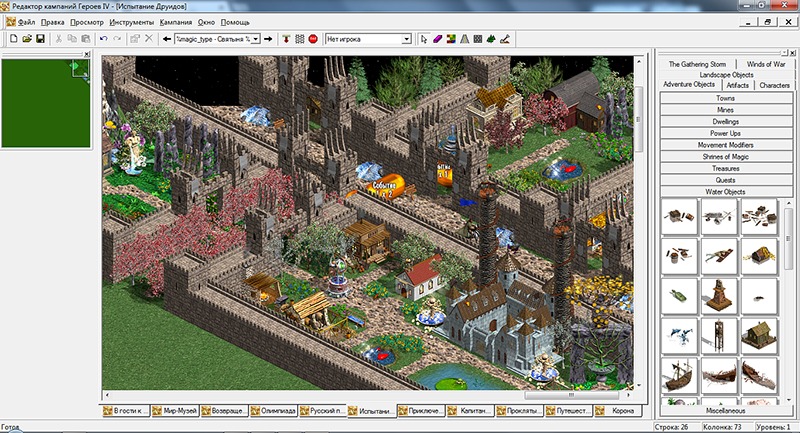Pick the message in a bottle object

click(679, 296)
